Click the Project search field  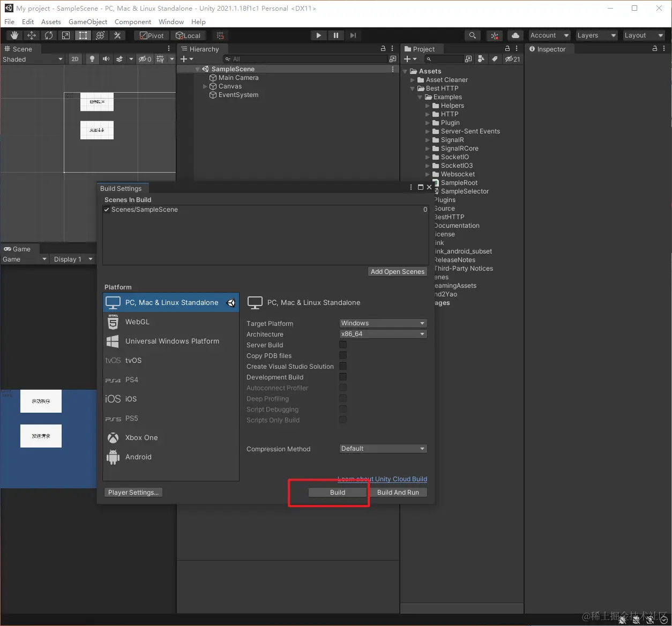click(x=444, y=59)
